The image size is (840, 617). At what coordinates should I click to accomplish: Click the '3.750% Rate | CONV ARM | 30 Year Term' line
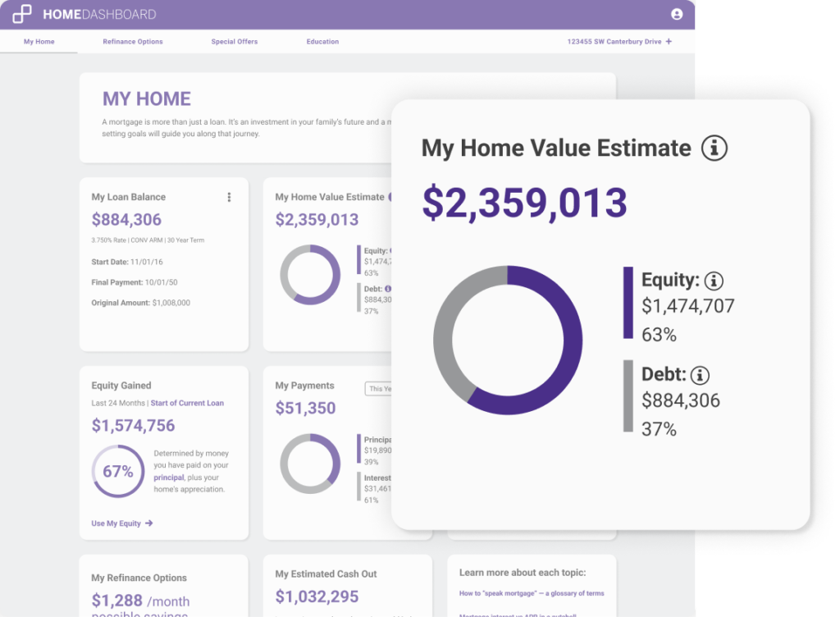pos(148,240)
